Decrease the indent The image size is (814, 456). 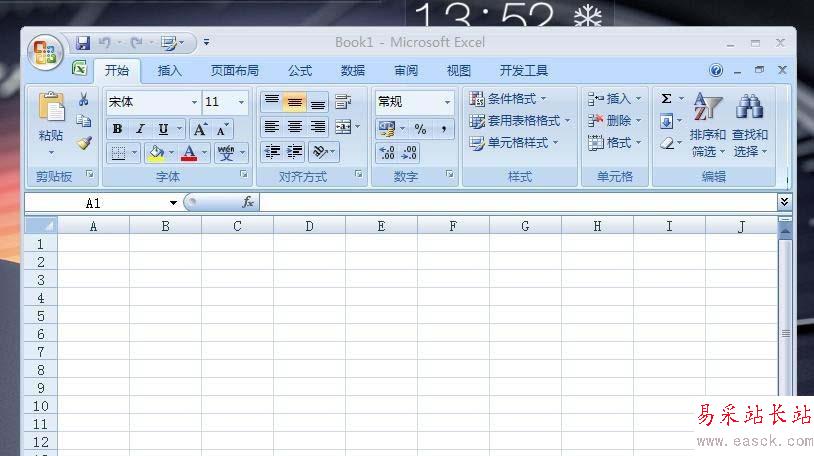(x=272, y=152)
